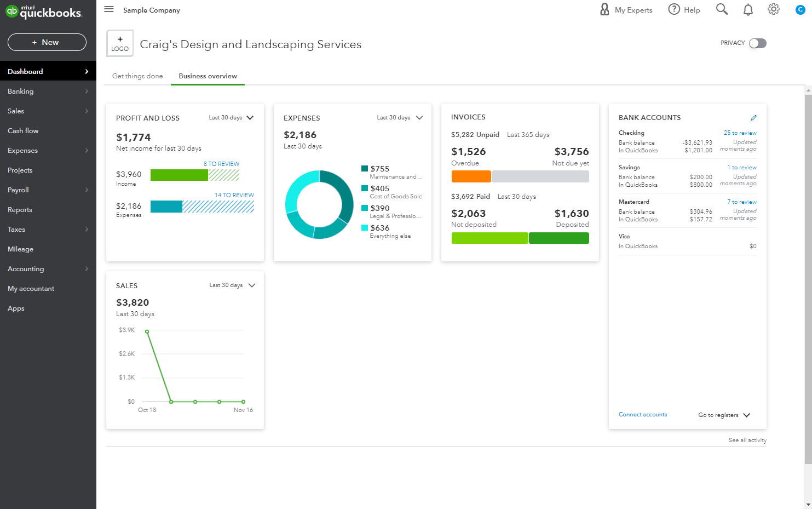This screenshot has height=509, width=812.
Task: Click the Sample Company title
Action: click(152, 10)
